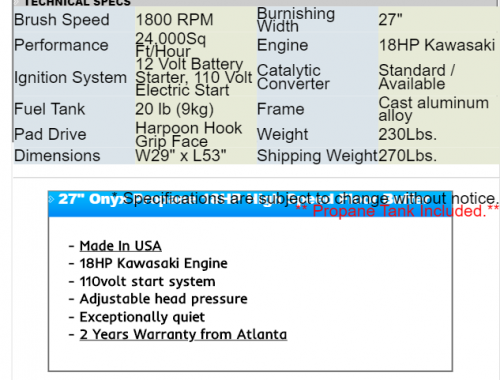Select the Cast aluminum alloy frame value

point(434,109)
